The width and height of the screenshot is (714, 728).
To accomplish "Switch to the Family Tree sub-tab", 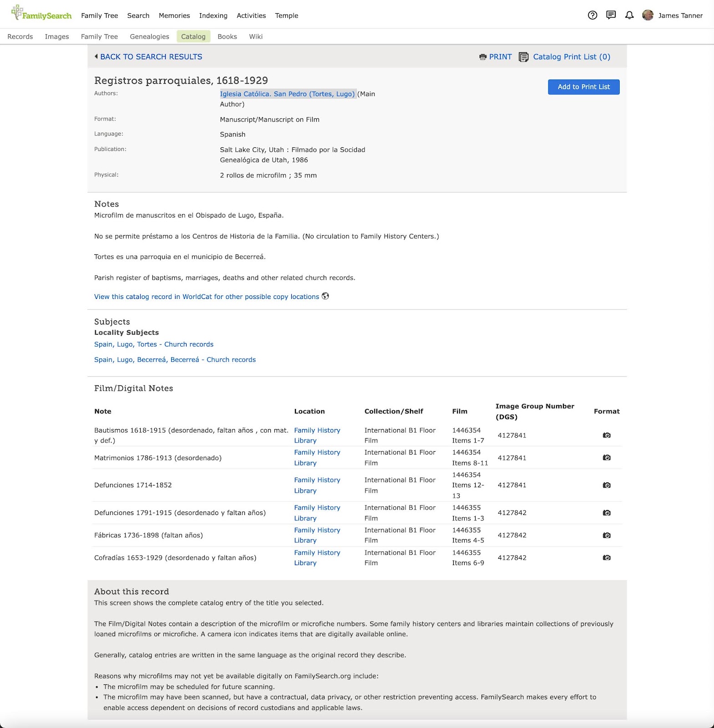I will 99,36.
